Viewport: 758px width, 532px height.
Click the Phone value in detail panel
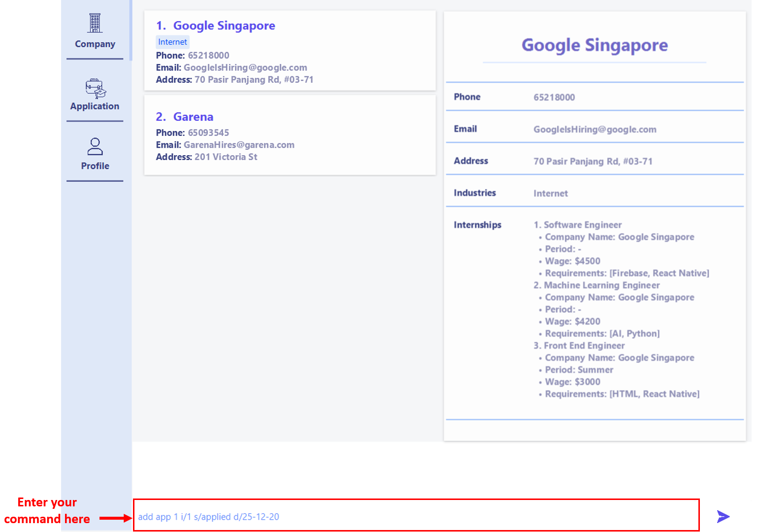click(x=554, y=97)
